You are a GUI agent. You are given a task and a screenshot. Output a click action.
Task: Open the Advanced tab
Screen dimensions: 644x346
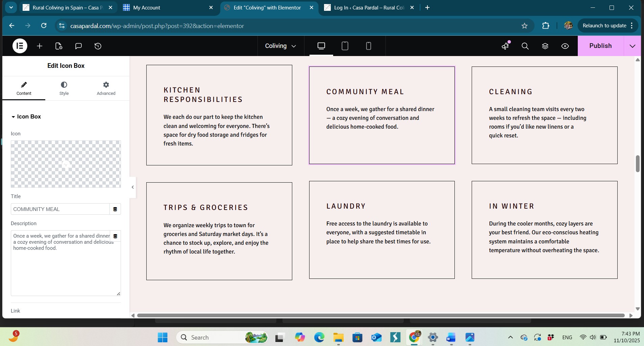pyautogui.click(x=106, y=88)
